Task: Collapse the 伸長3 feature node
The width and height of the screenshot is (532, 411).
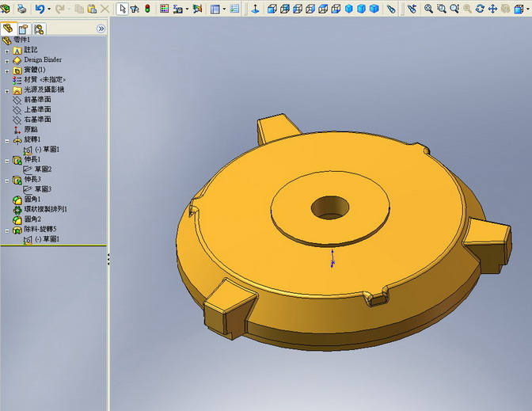Action: point(7,181)
